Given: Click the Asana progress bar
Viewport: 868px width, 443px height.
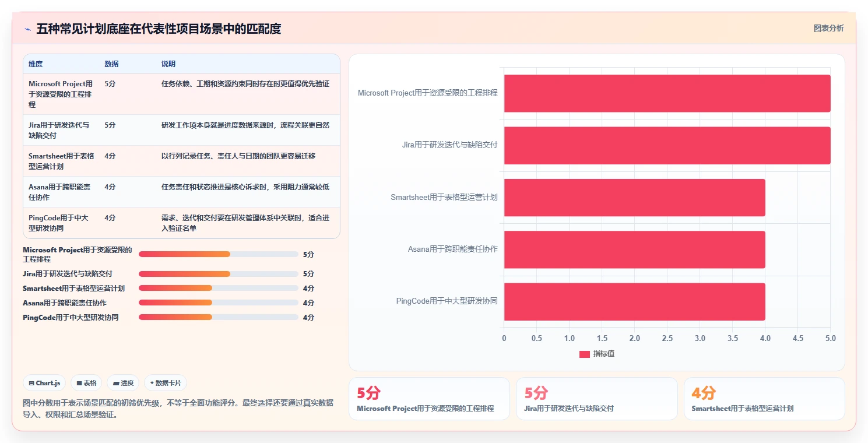Looking at the screenshot, I should tap(219, 303).
